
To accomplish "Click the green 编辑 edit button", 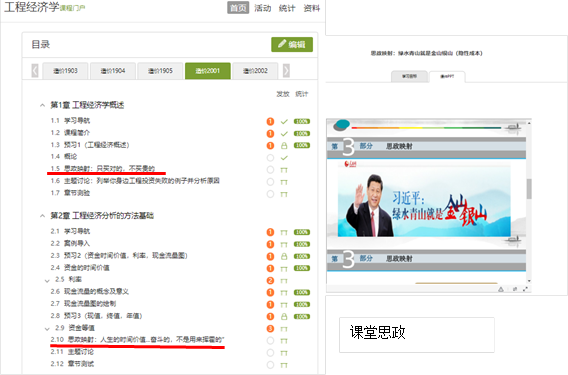I will [292, 45].
